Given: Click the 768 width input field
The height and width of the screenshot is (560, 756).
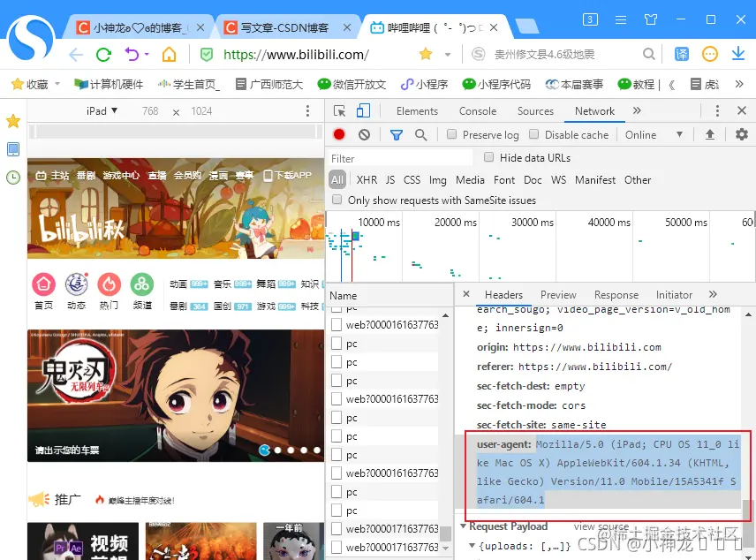Looking at the screenshot, I should (150, 111).
